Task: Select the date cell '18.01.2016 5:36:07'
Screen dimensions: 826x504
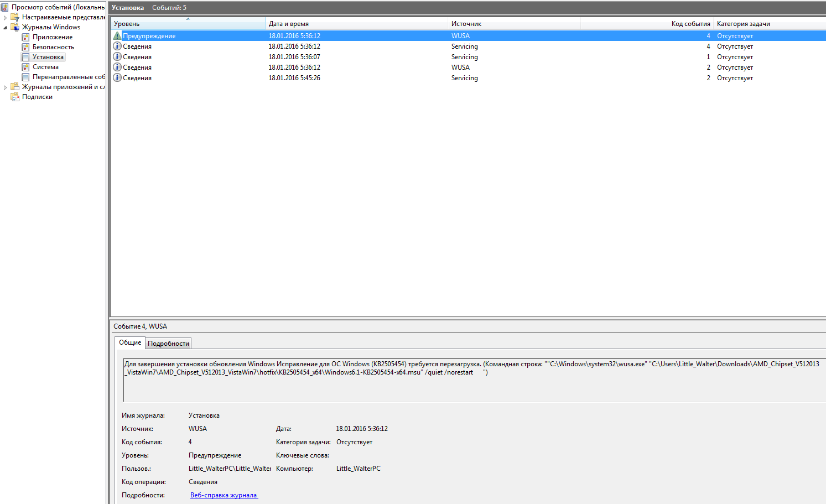Action: tap(294, 57)
